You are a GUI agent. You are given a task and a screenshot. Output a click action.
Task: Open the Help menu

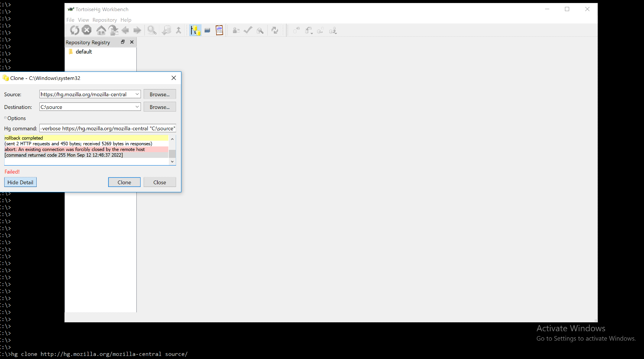[126, 20]
